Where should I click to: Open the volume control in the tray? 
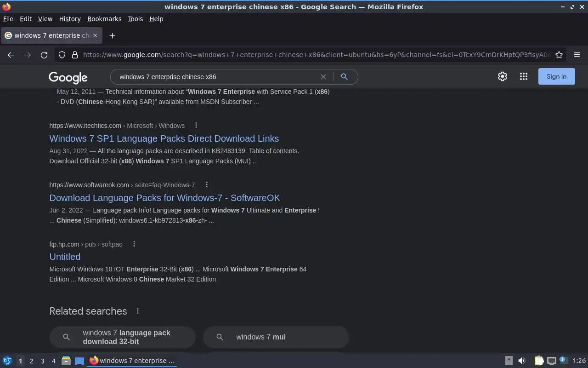tap(522, 361)
